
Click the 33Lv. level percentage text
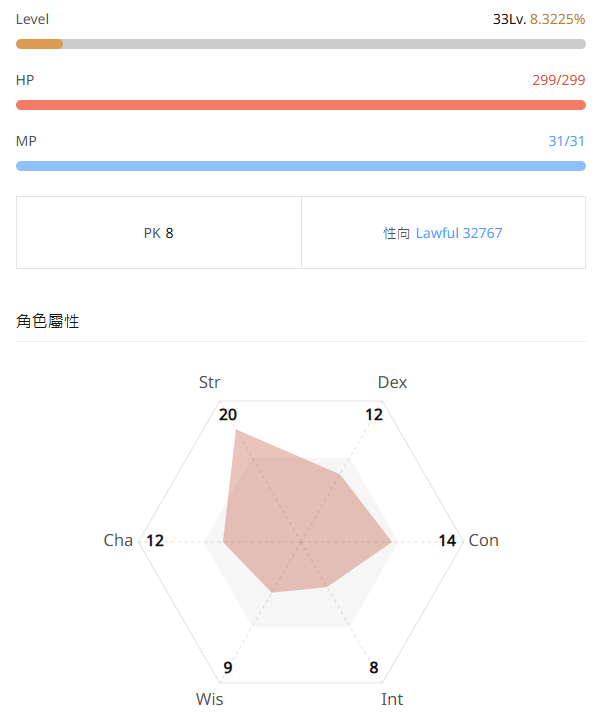tap(539, 19)
